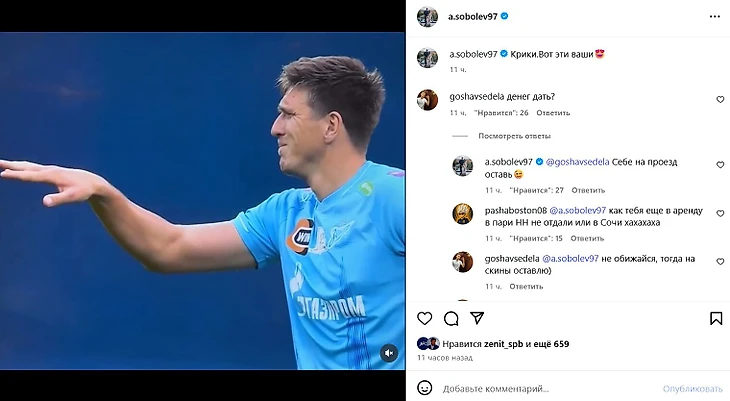Reply to pashaboston08's comment

[587, 238]
